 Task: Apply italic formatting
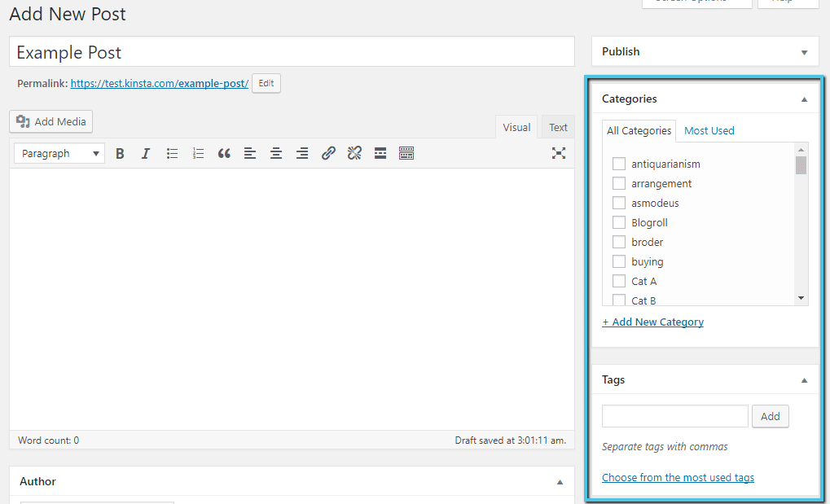coord(146,153)
